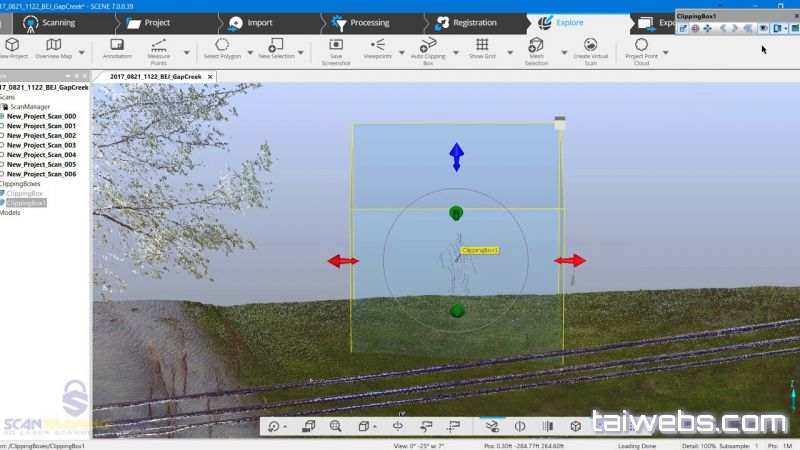Click the green upper handle of clipping box
Image resolution: width=800 pixels, height=450 pixels.
[456, 213]
